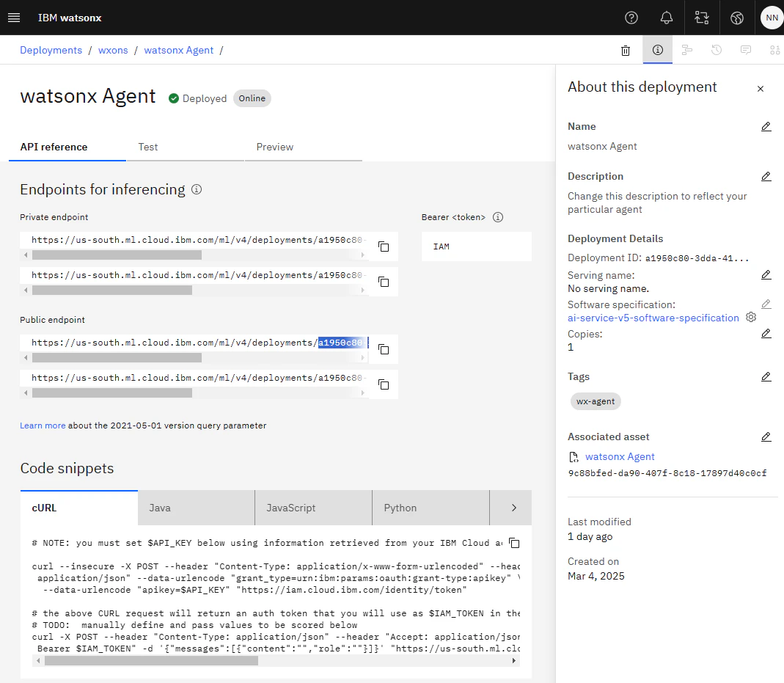
Task: Open the NN user avatar menu
Action: (772, 18)
